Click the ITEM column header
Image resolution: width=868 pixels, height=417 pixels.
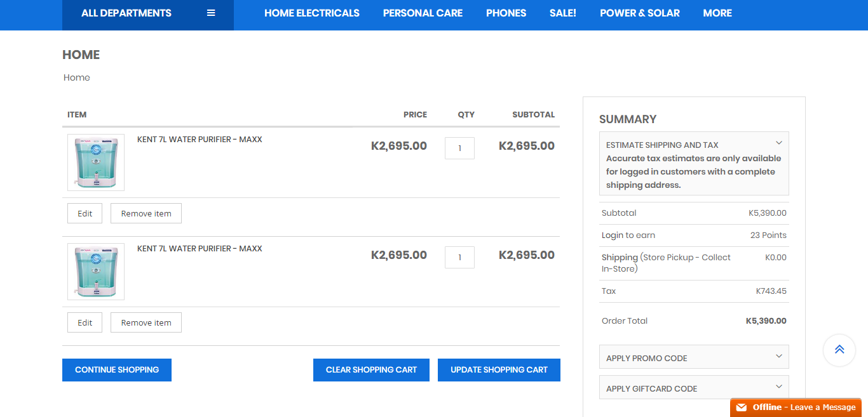[77, 115]
